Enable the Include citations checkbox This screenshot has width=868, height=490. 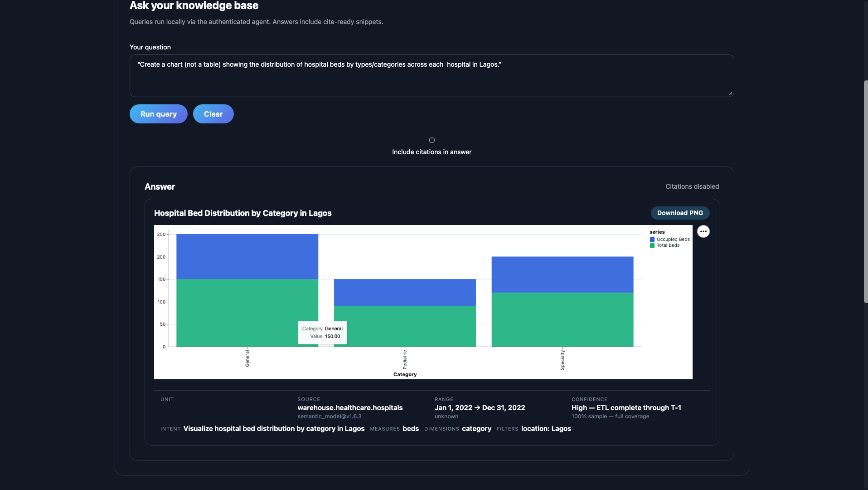[x=432, y=140]
